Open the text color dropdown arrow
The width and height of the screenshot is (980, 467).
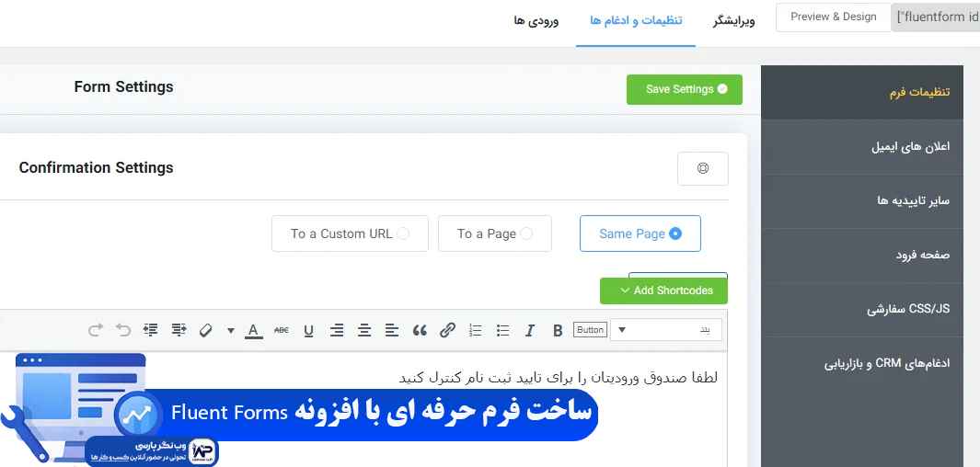231,330
